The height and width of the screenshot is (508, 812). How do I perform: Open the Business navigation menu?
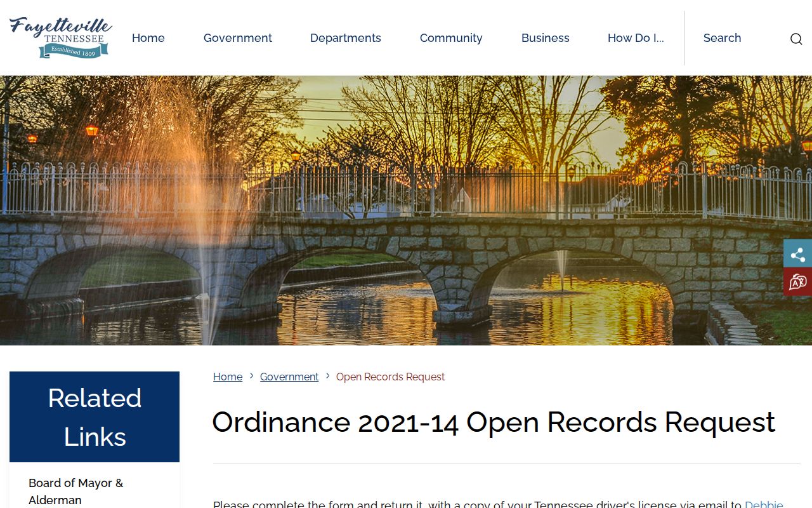pos(546,38)
